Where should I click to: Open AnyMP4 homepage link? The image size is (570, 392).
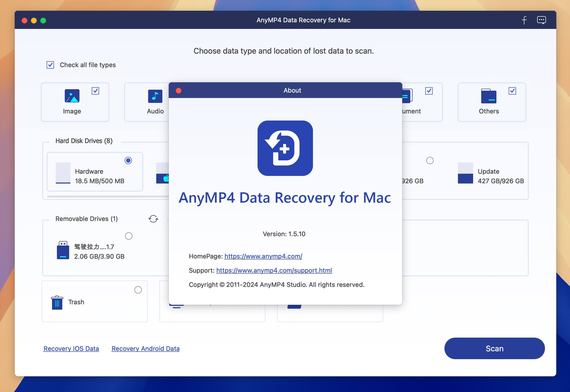263,256
